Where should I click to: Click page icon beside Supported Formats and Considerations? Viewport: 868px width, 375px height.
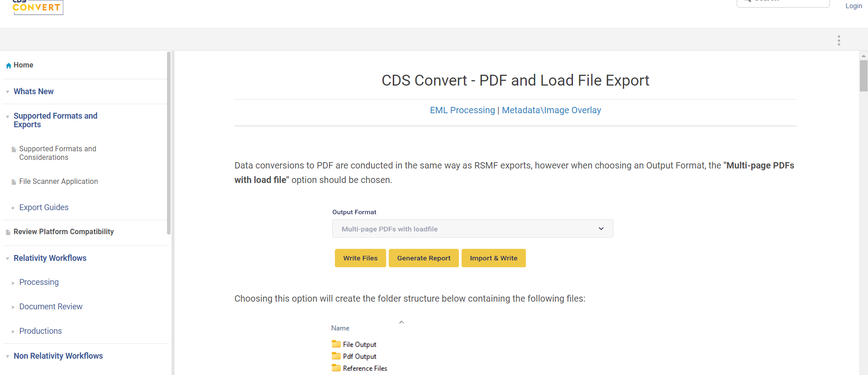click(x=14, y=149)
